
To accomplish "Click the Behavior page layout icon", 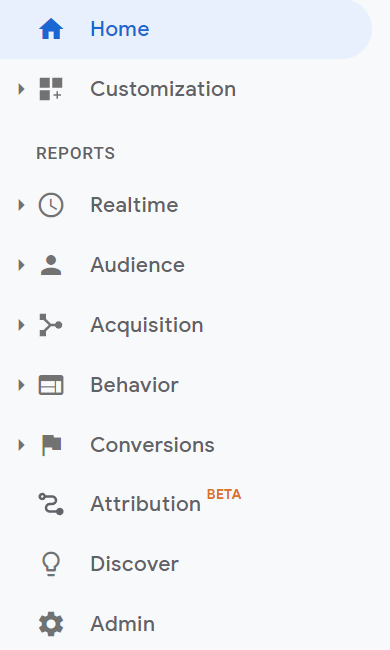I will click(x=51, y=385).
